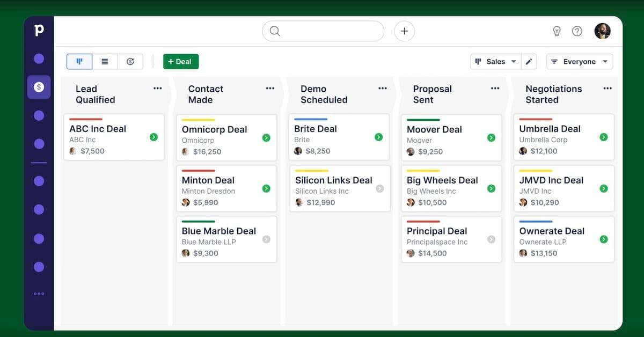Image resolution: width=644 pixels, height=337 pixels.
Task: Click Silicon Links Deal grey activity icon
Action: tap(380, 188)
